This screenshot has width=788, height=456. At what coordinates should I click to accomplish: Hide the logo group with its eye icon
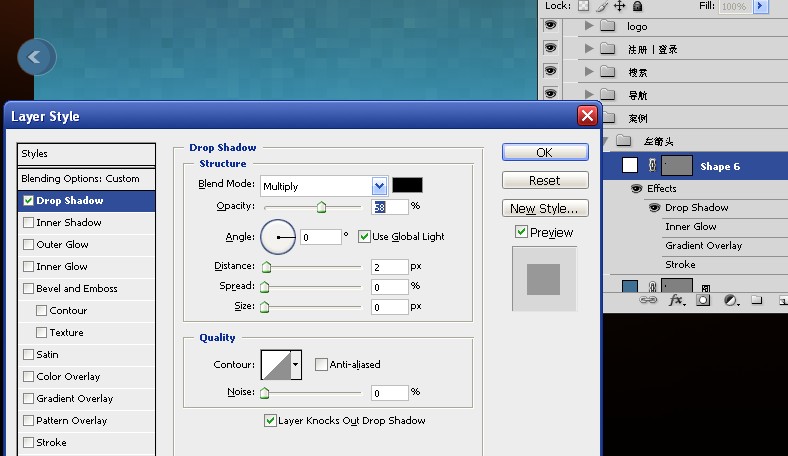551,25
